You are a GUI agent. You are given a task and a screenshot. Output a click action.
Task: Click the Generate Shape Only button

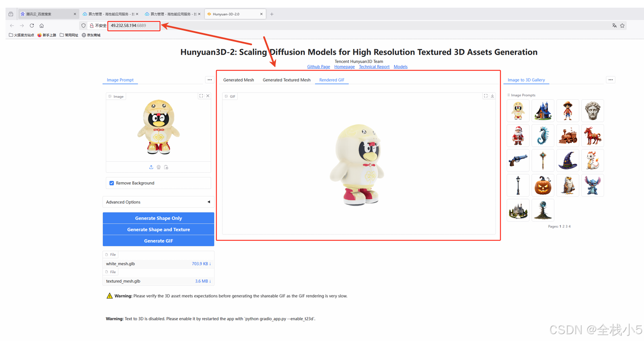tap(158, 218)
